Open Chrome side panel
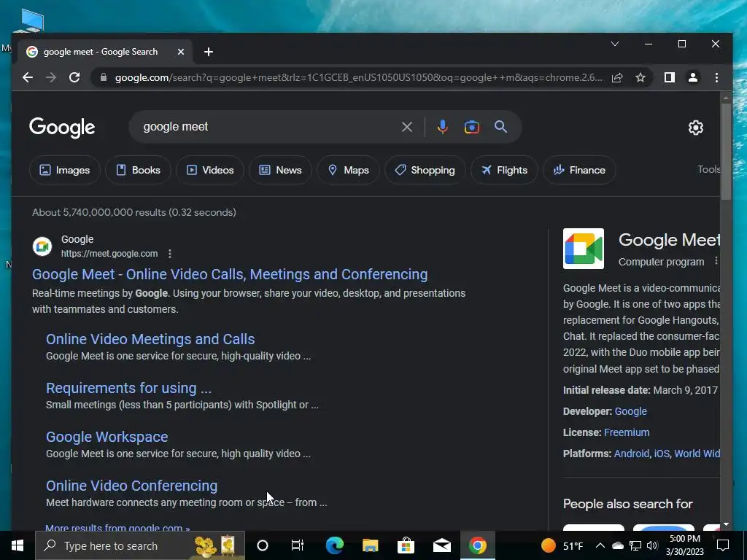The height and width of the screenshot is (560, 747). pyautogui.click(x=670, y=77)
